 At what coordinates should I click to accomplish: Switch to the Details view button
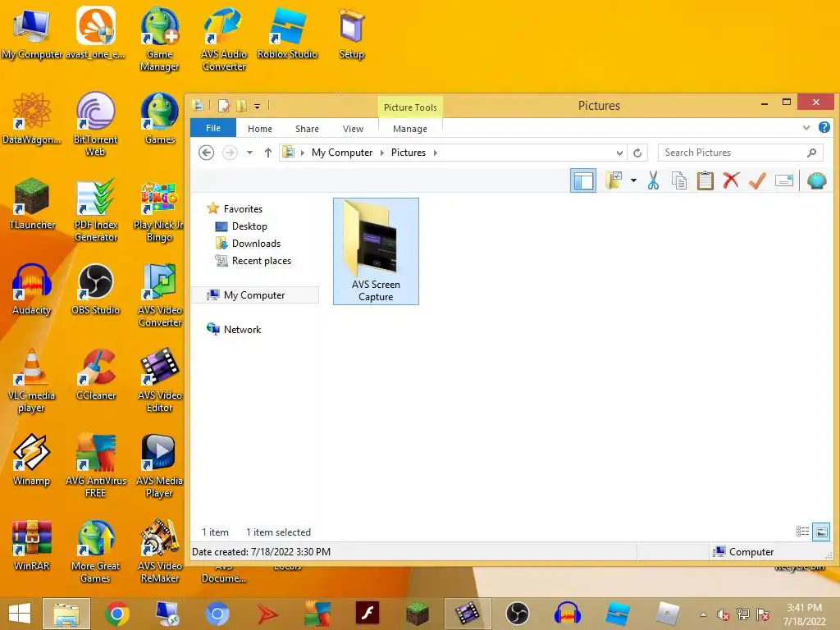coord(802,532)
